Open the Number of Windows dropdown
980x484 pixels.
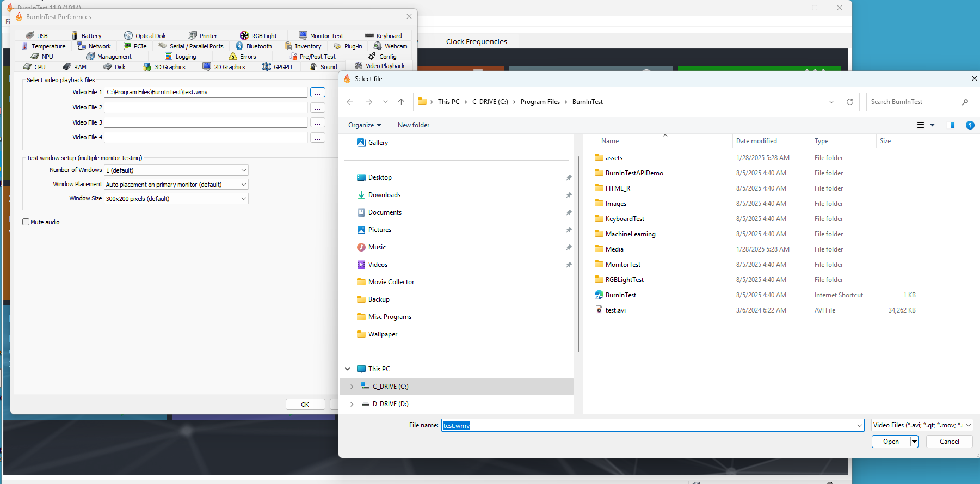pyautogui.click(x=176, y=170)
